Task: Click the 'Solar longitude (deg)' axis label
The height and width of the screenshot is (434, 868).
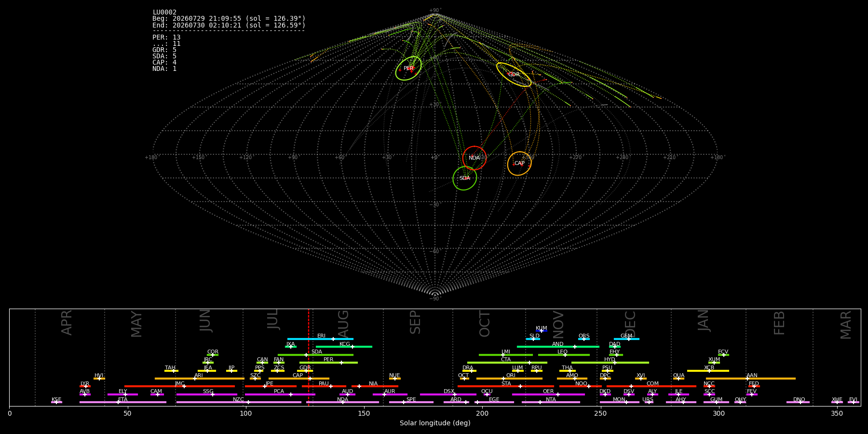Action: 435,423
